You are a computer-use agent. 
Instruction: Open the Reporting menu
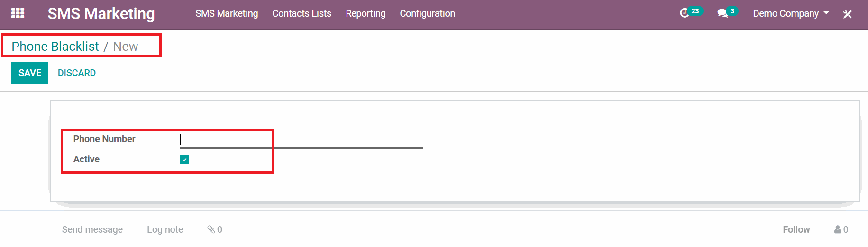click(x=365, y=13)
